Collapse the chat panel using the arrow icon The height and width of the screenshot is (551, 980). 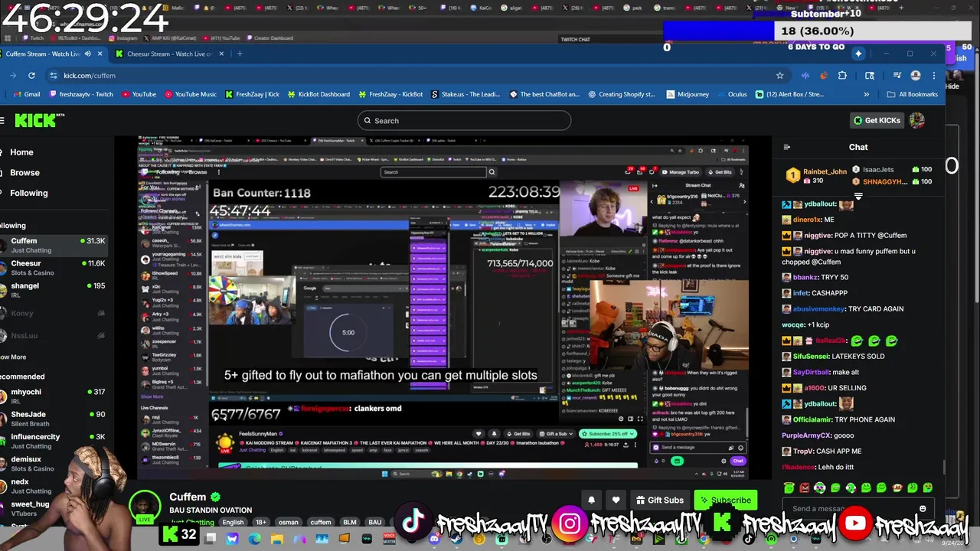pyautogui.click(x=786, y=147)
